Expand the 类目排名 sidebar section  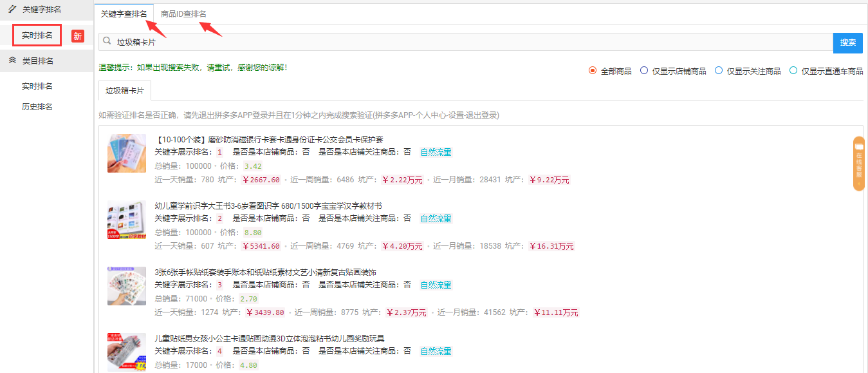coord(38,61)
